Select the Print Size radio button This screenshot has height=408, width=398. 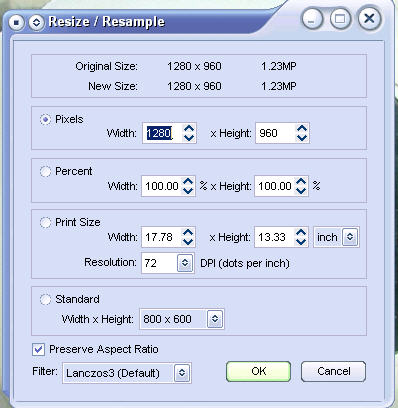45,222
